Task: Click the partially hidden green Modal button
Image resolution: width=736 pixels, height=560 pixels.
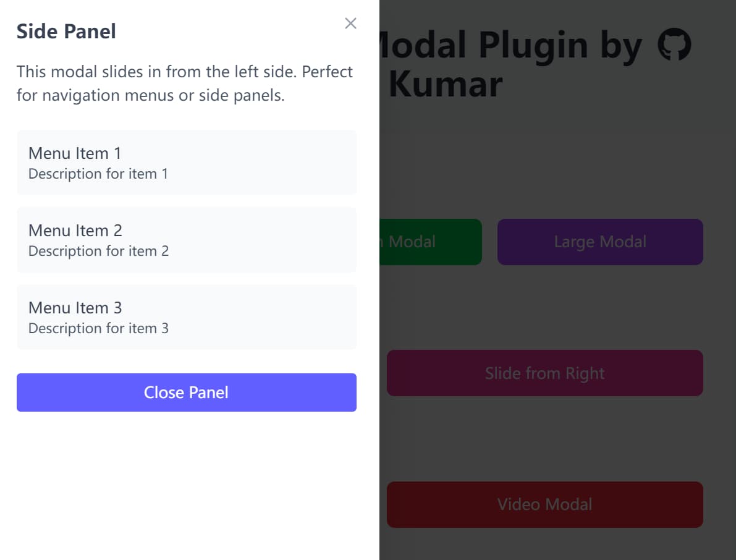Action: pyautogui.click(x=430, y=242)
